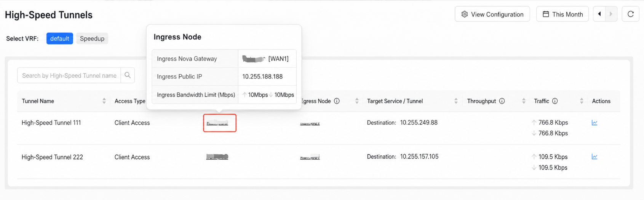
Task: Click egress node link of Tunnel 222
Action: point(310,157)
